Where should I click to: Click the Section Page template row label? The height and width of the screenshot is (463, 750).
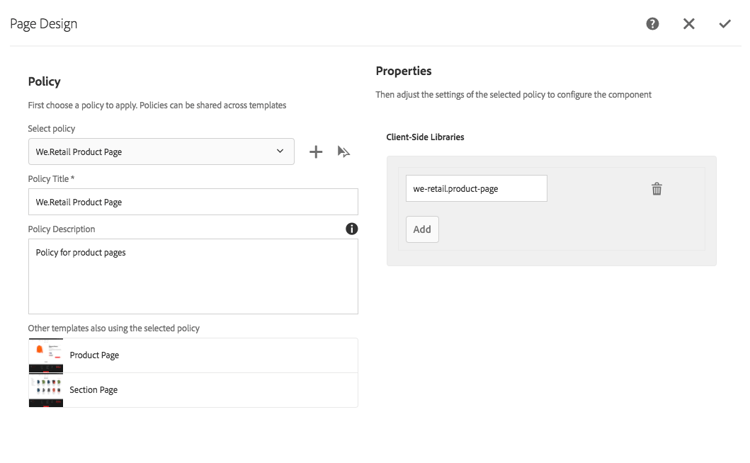coord(94,390)
